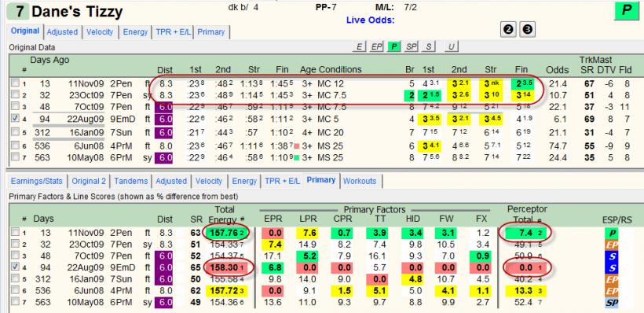Click the EPR column header
Viewport: 644px width, 313px height.
(x=273, y=219)
